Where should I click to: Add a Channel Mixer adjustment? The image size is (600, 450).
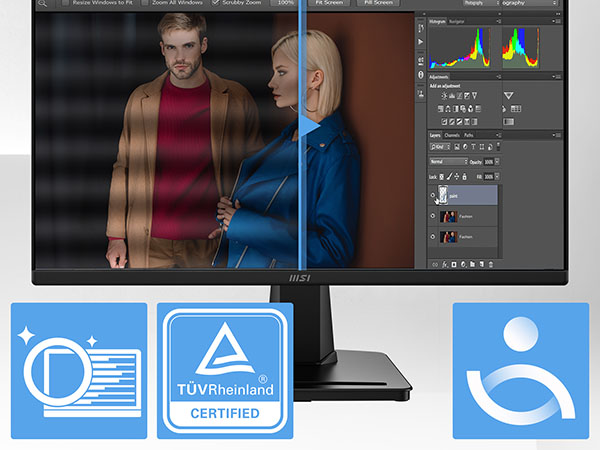tap(470, 109)
